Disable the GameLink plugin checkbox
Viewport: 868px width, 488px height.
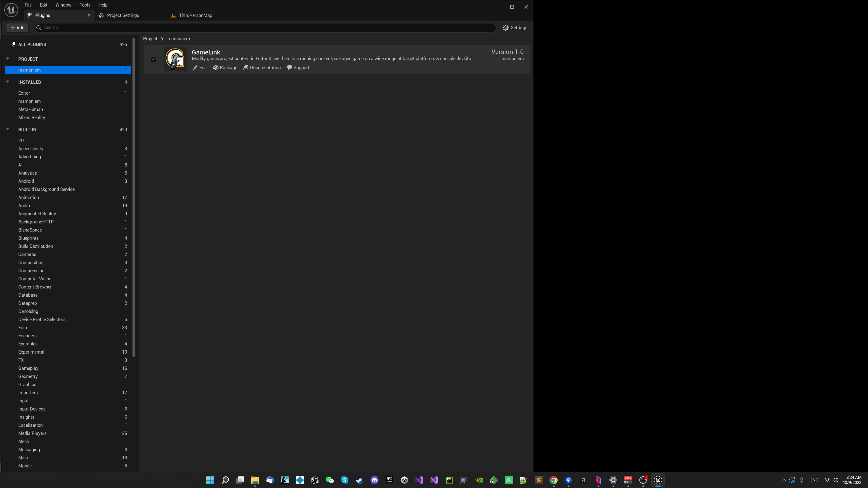click(154, 59)
